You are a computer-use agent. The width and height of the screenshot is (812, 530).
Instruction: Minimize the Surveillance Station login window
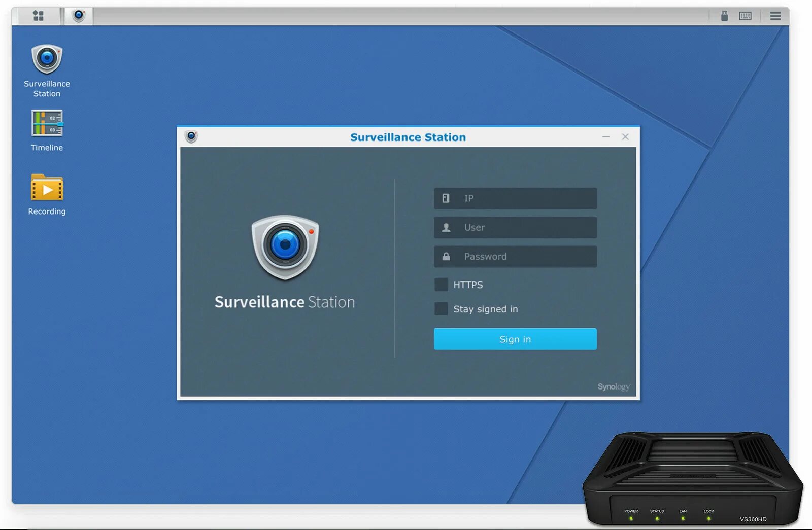click(606, 137)
